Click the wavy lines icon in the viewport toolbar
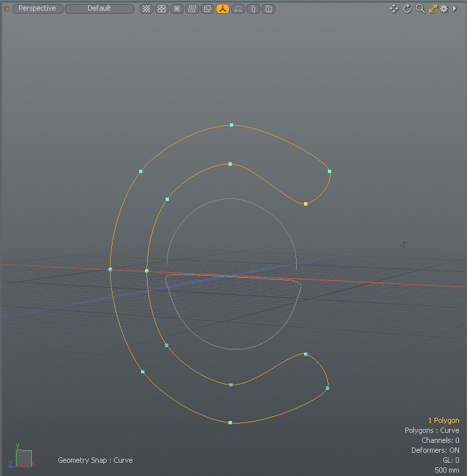 [191, 9]
